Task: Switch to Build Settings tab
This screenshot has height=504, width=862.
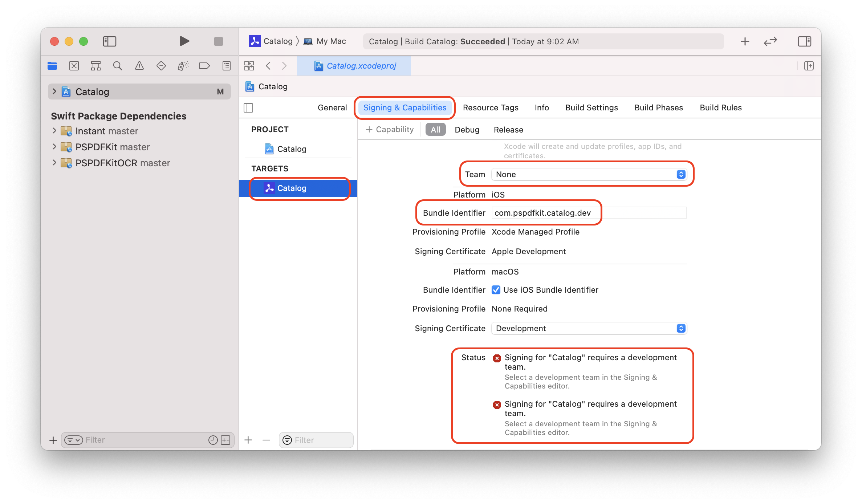Action: point(591,107)
